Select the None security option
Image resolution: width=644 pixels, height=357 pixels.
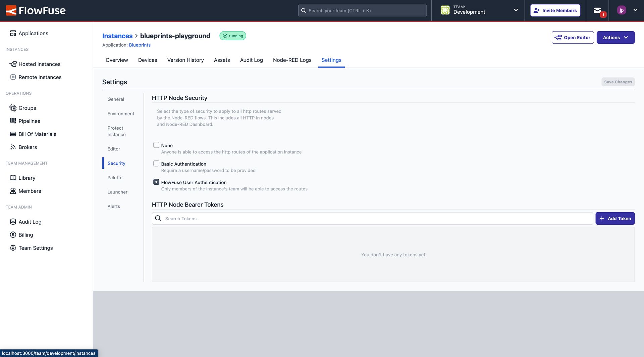[156, 144]
